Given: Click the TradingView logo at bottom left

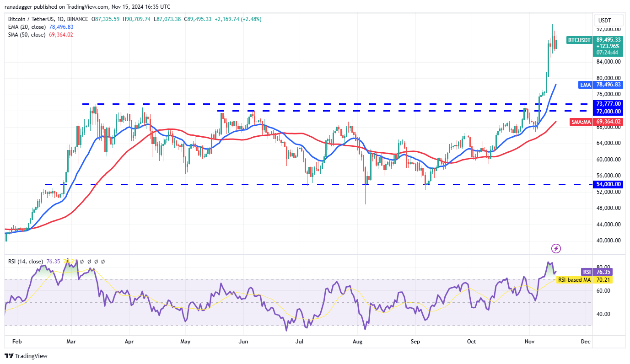Looking at the screenshot, I should coord(26,356).
